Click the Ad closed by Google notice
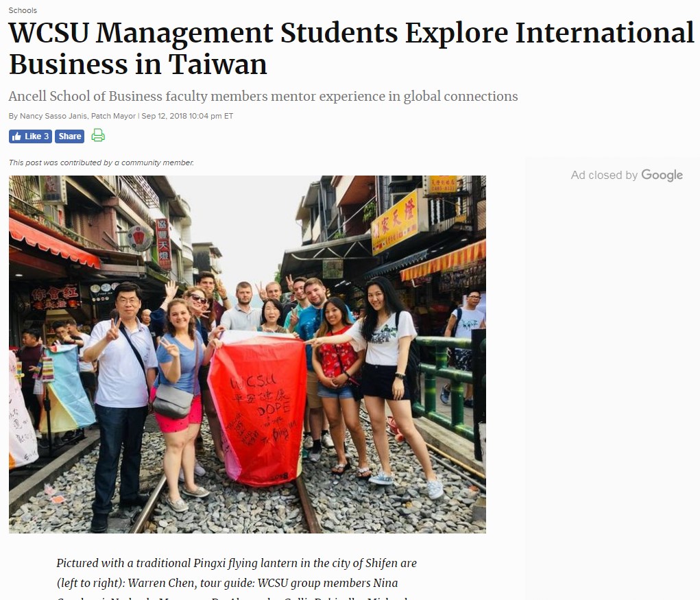This screenshot has height=600, width=700. [x=627, y=175]
